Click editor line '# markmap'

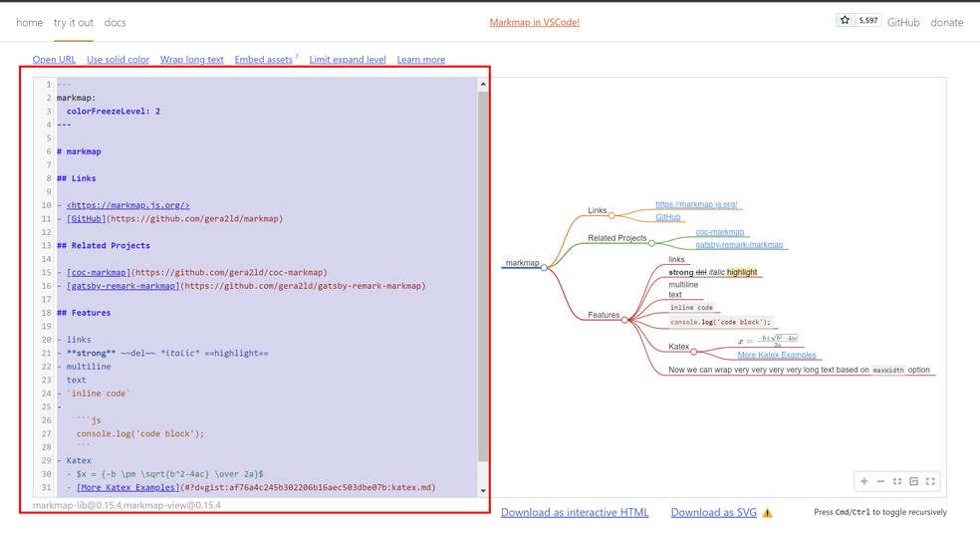tap(79, 151)
